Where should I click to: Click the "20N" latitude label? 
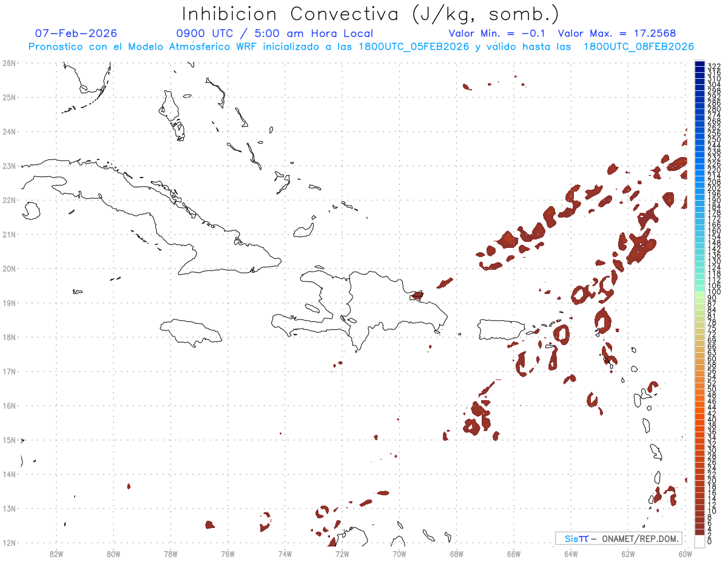tap(9, 269)
